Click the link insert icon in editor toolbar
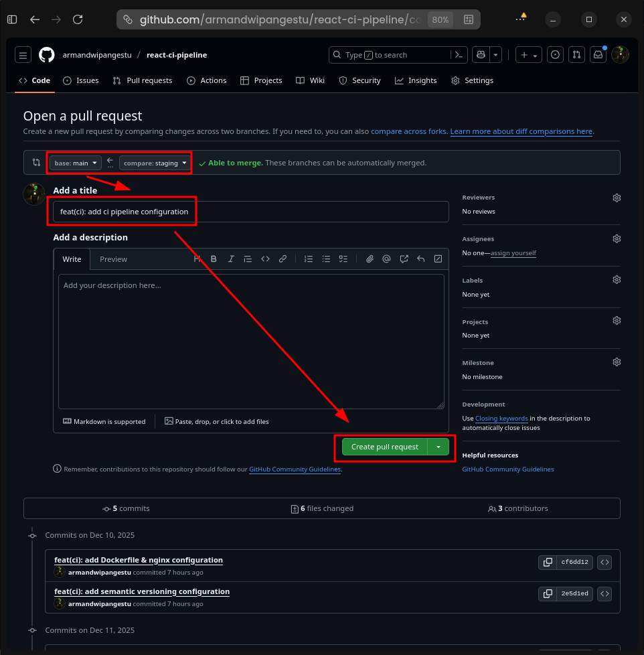Image resolution: width=644 pixels, height=655 pixels. coord(283,259)
